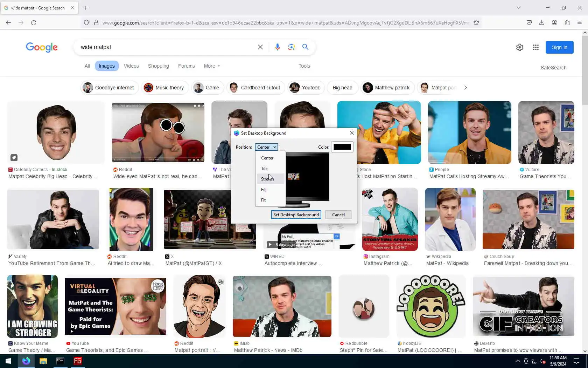Open the Firefox account icon
Screen dimensions: 588x368
pyautogui.click(x=554, y=23)
